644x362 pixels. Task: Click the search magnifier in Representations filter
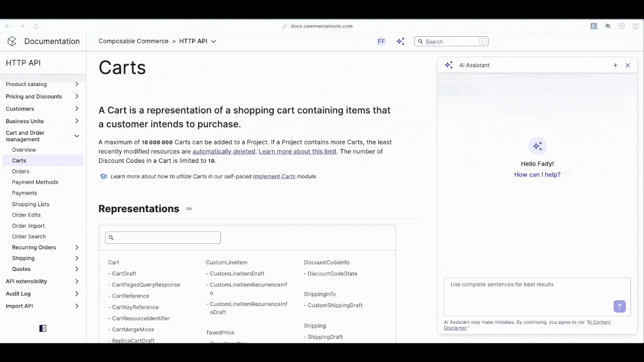(x=111, y=238)
